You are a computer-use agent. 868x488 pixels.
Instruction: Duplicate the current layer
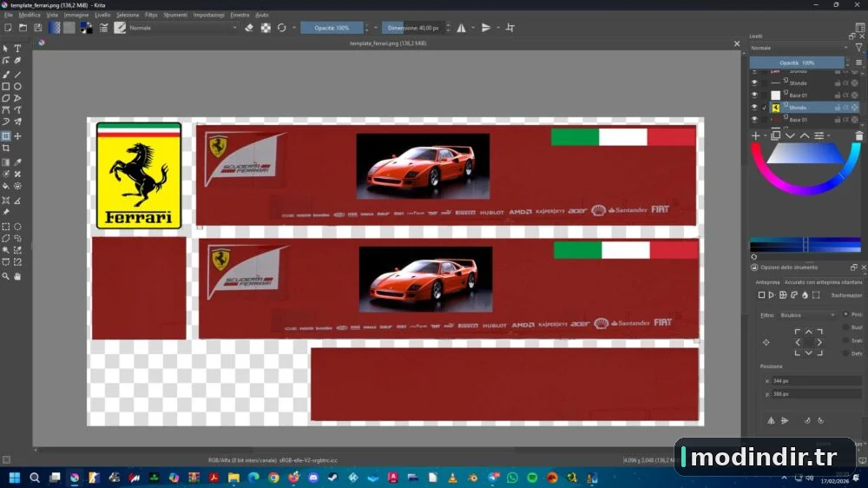tap(775, 135)
